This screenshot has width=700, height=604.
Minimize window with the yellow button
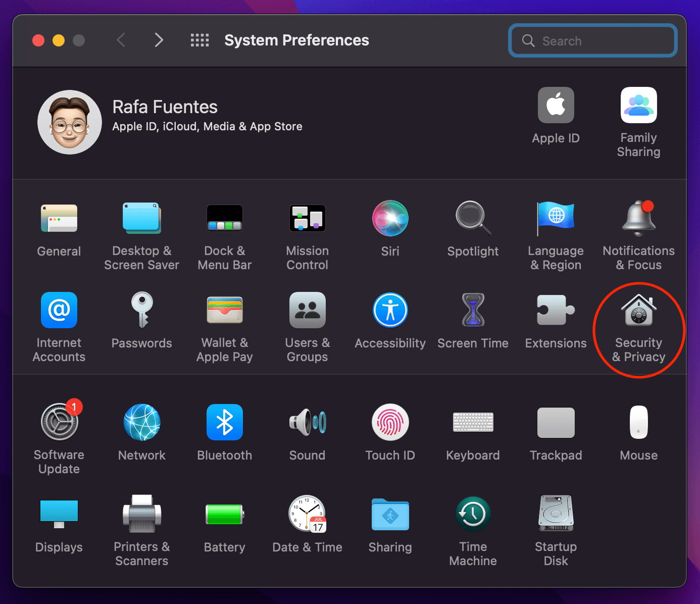coord(59,40)
